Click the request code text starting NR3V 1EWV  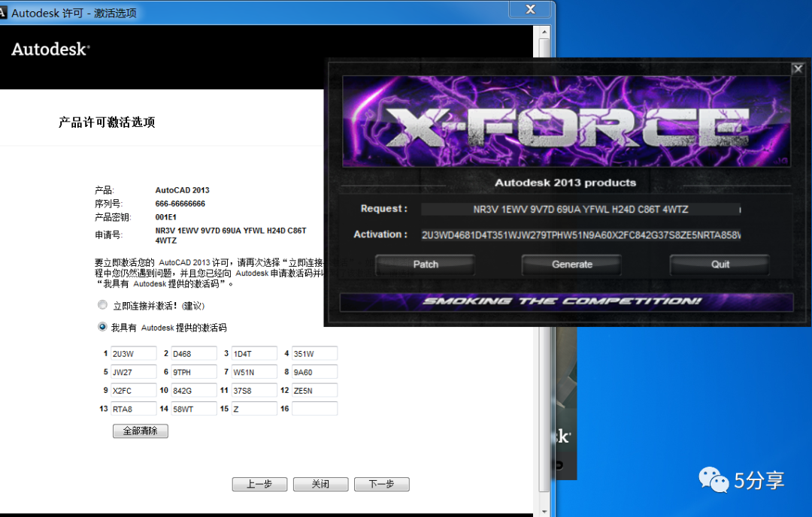231,235
